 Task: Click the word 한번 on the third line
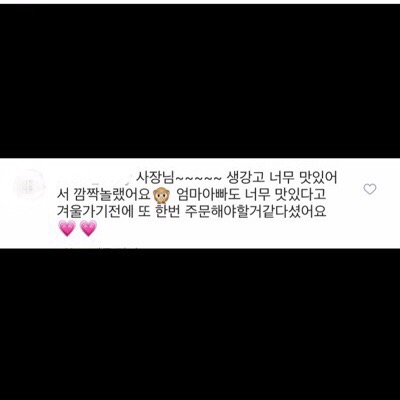click(x=167, y=212)
